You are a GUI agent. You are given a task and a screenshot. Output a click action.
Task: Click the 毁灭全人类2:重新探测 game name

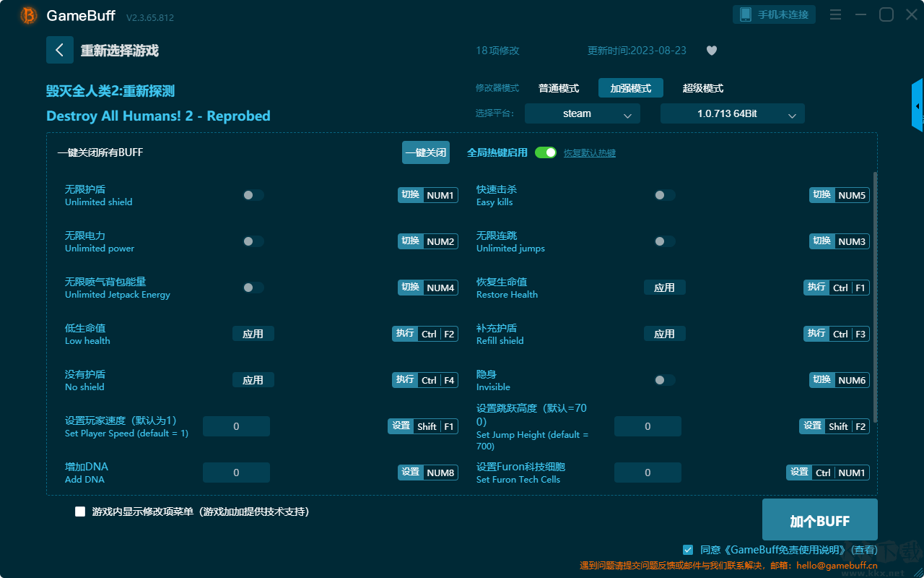click(110, 91)
